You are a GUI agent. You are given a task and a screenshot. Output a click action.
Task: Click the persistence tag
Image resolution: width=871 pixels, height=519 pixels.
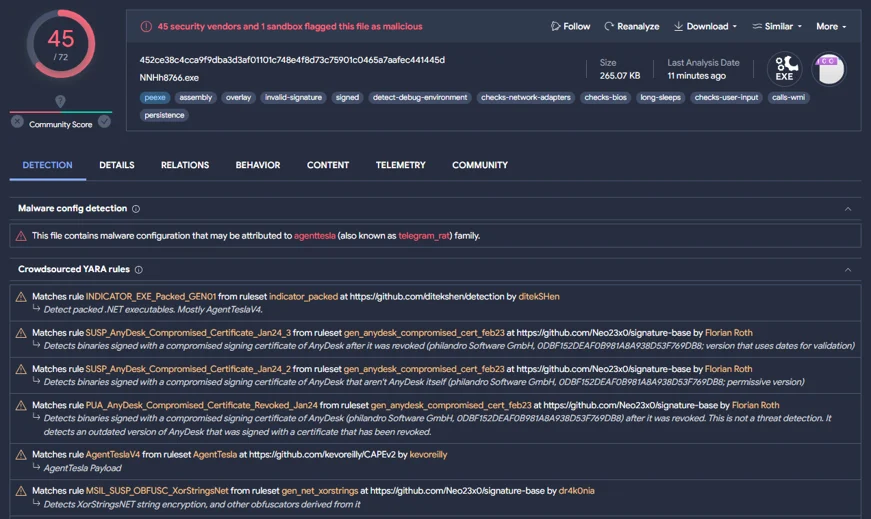click(x=164, y=115)
